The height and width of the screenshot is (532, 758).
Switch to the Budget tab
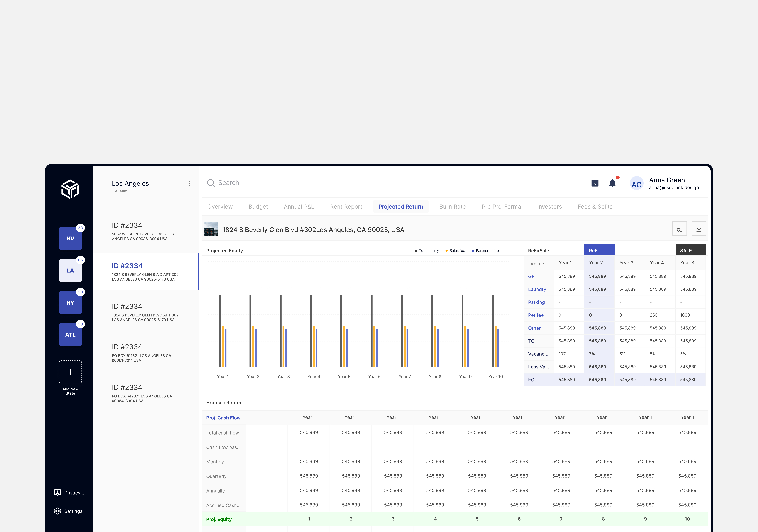[258, 207]
